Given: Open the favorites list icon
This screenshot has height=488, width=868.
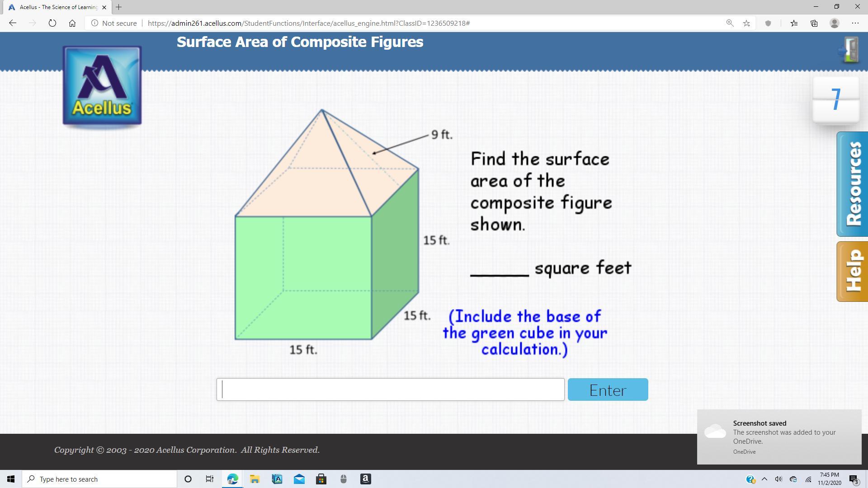Looking at the screenshot, I should pos(794,23).
